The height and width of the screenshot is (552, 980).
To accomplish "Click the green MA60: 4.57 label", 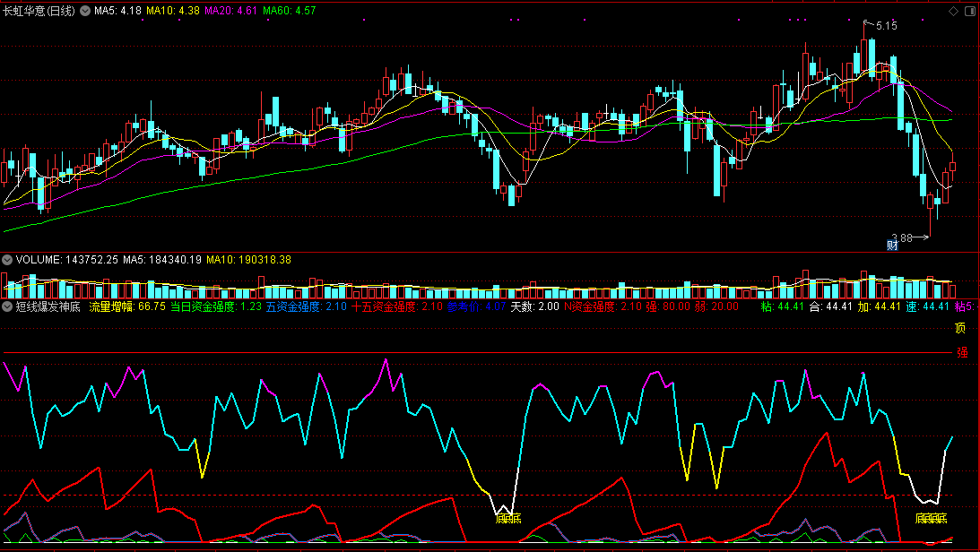I will click(x=290, y=11).
